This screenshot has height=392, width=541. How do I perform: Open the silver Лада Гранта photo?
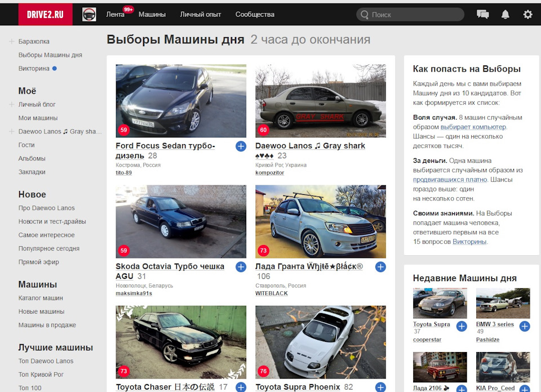coord(321,221)
